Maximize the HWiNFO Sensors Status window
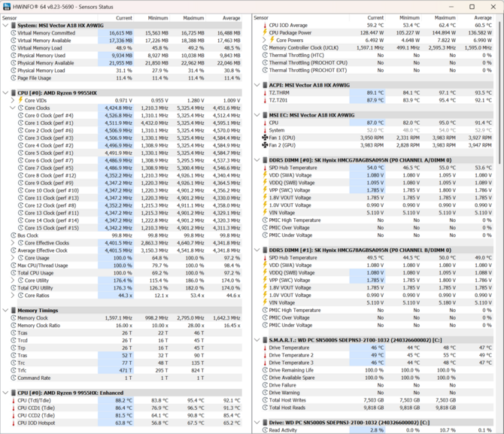 [472, 7]
